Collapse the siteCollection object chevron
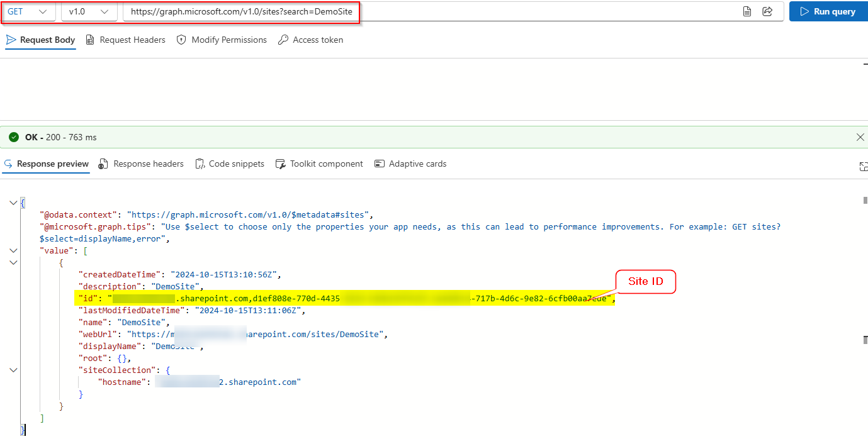 click(13, 370)
